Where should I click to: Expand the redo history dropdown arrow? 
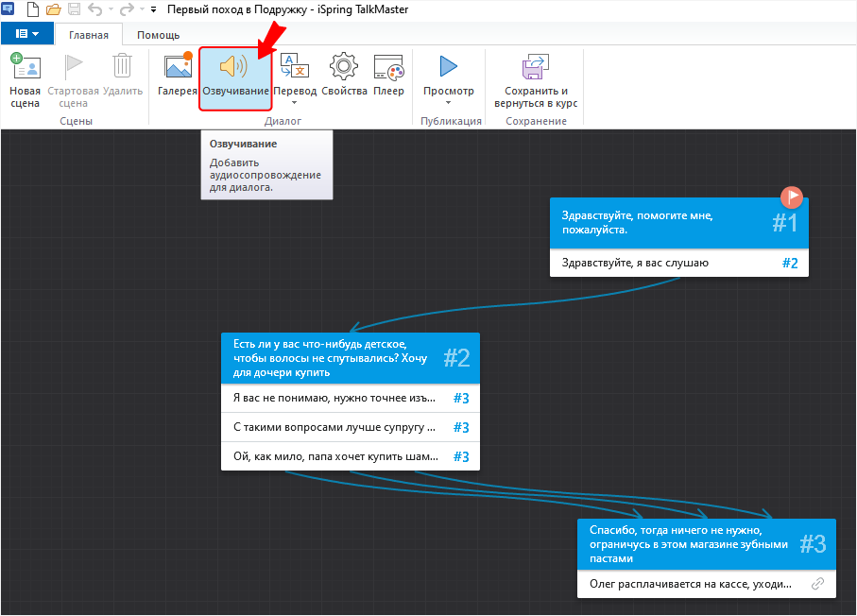142,9
